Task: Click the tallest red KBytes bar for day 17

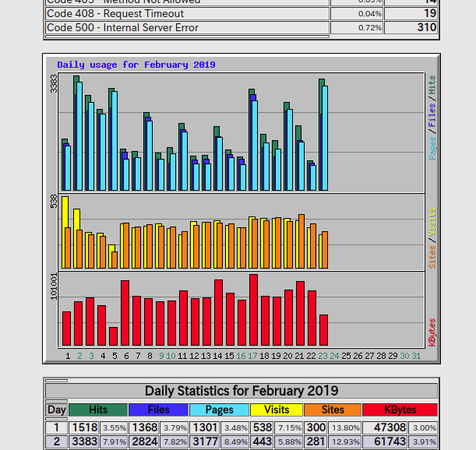Action: 253,310
